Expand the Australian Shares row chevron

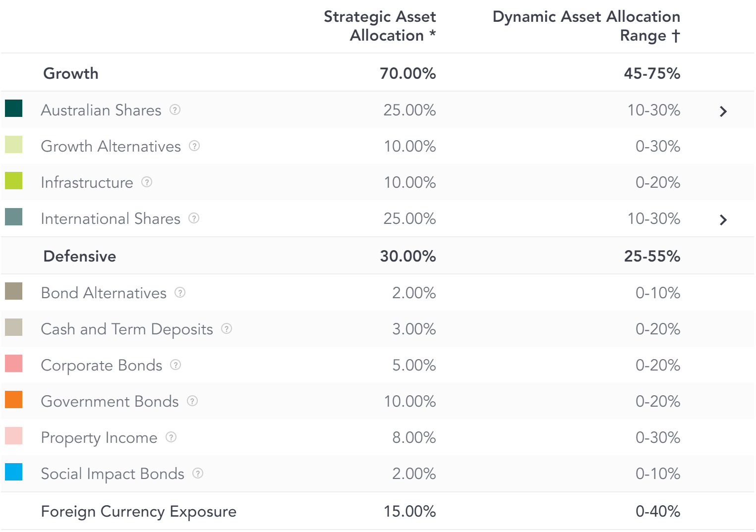[723, 111]
